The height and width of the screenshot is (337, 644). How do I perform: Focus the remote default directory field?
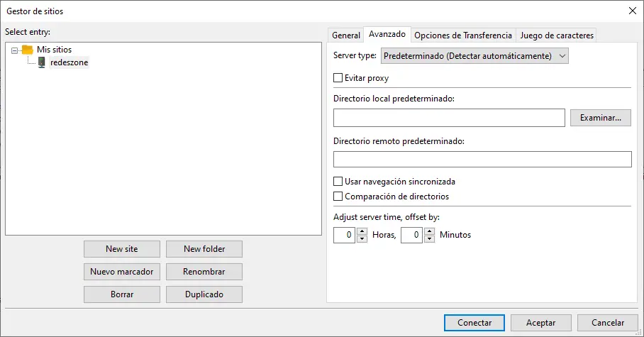pyautogui.click(x=482, y=159)
